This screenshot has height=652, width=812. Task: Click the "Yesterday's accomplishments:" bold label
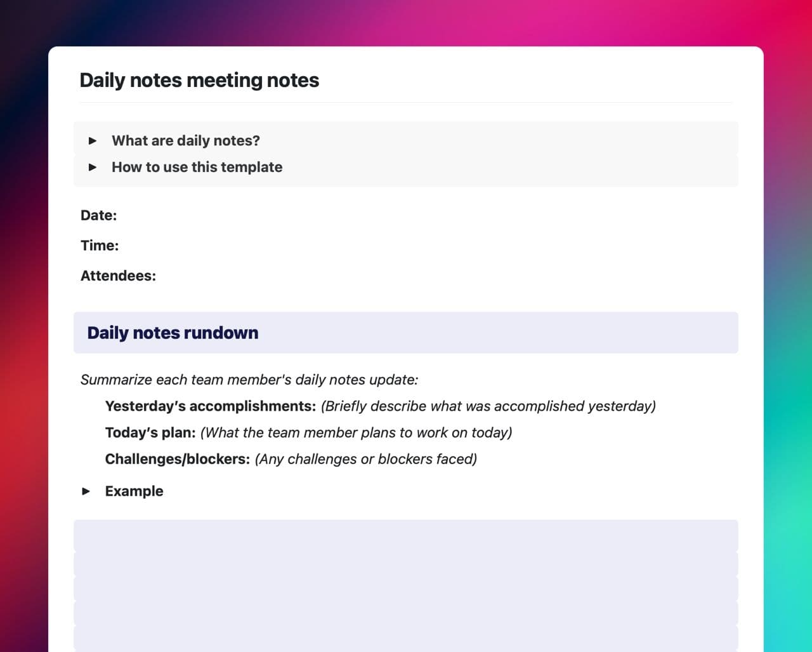210,406
